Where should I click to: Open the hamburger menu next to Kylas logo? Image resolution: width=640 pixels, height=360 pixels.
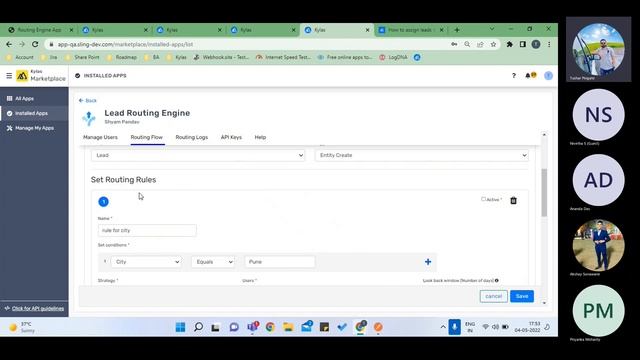pos(9,76)
